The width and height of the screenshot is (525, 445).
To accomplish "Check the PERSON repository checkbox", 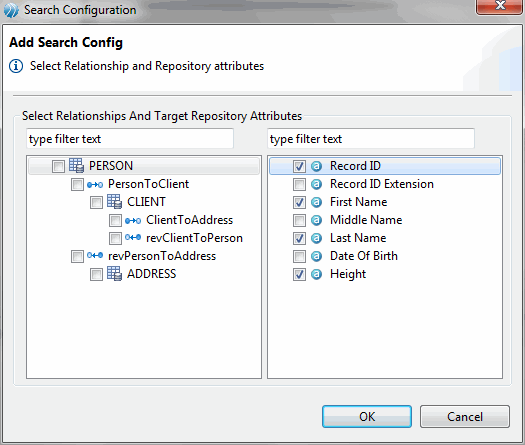I will click(x=58, y=166).
